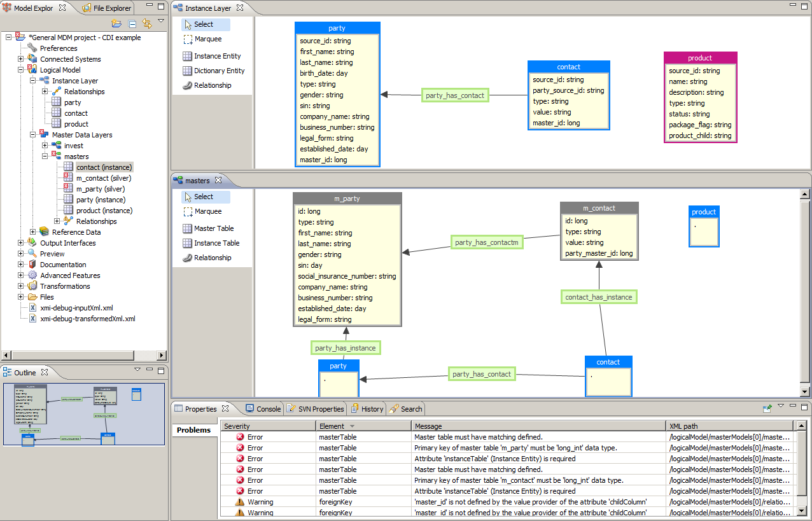The height and width of the screenshot is (521, 812).
Task: Click the open folder icon in Model Explorer toolbar
Action: (x=118, y=23)
